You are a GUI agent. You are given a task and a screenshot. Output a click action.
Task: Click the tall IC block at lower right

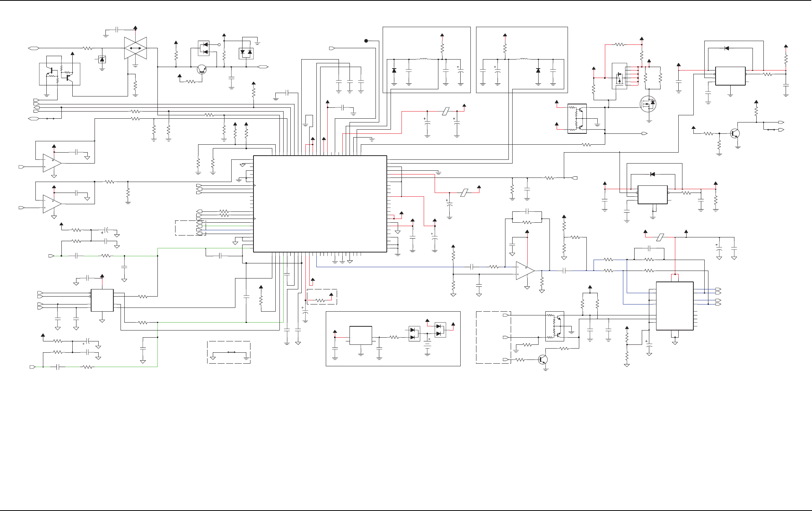point(675,306)
